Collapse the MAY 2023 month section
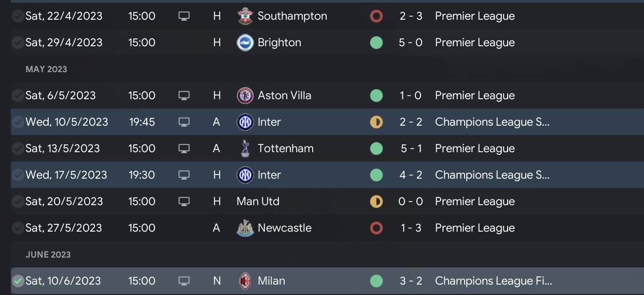 click(46, 69)
